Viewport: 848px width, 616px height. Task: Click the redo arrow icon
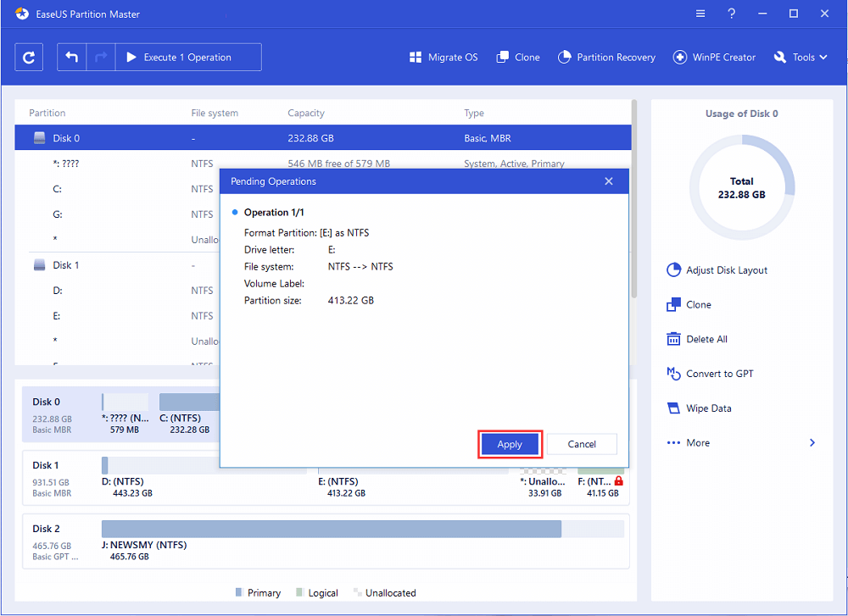pos(101,58)
